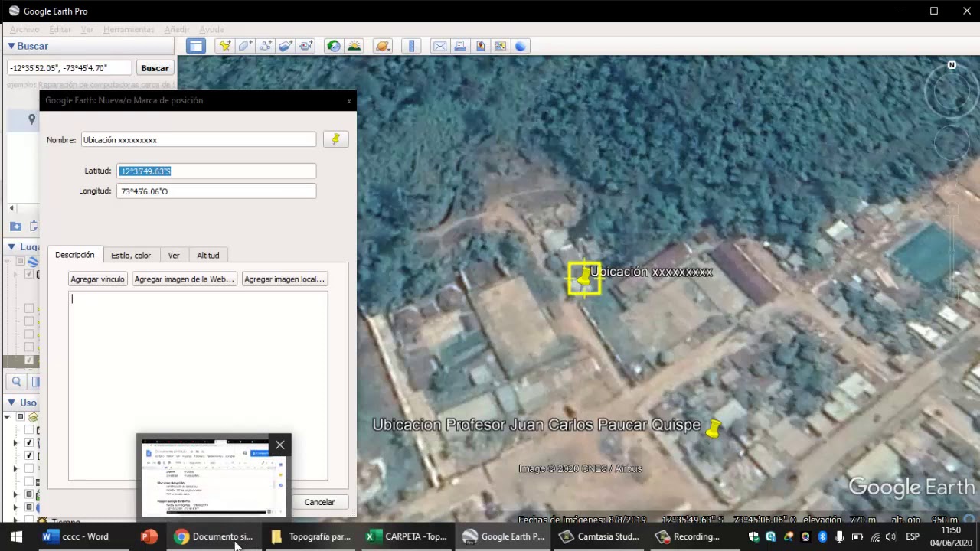
Task: Click Agregar imagen local button
Action: (285, 279)
